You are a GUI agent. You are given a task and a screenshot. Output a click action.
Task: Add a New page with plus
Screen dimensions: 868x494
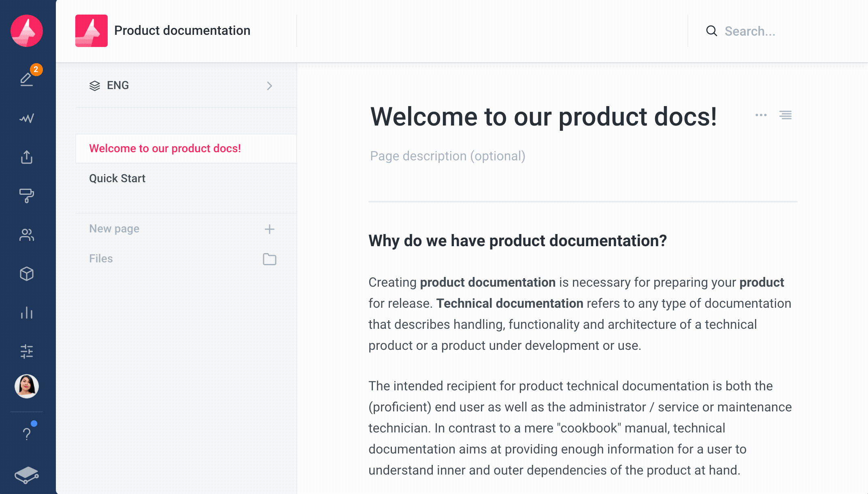(x=269, y=229)
